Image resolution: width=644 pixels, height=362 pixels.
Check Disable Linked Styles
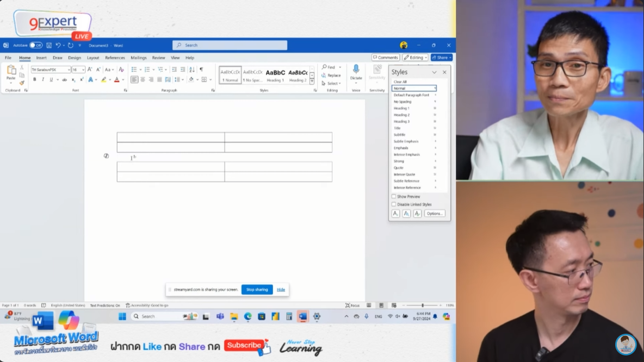point(394,204)
